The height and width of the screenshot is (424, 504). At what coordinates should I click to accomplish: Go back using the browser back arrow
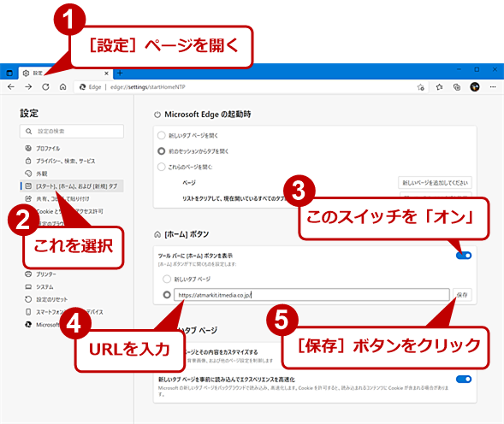coord(11,86)
